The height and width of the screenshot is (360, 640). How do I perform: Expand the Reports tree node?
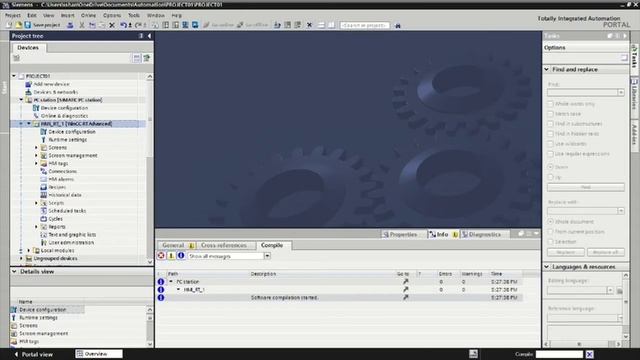(36, 227)
